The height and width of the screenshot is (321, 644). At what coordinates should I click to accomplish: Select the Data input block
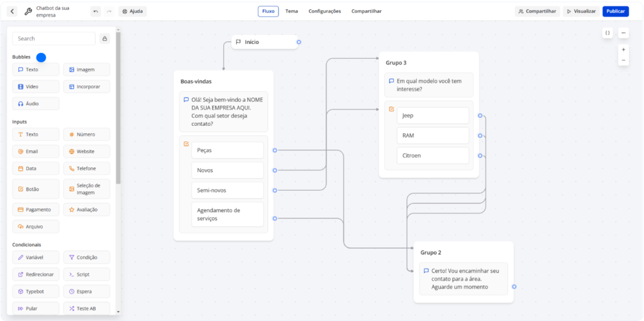pos(36,169)
